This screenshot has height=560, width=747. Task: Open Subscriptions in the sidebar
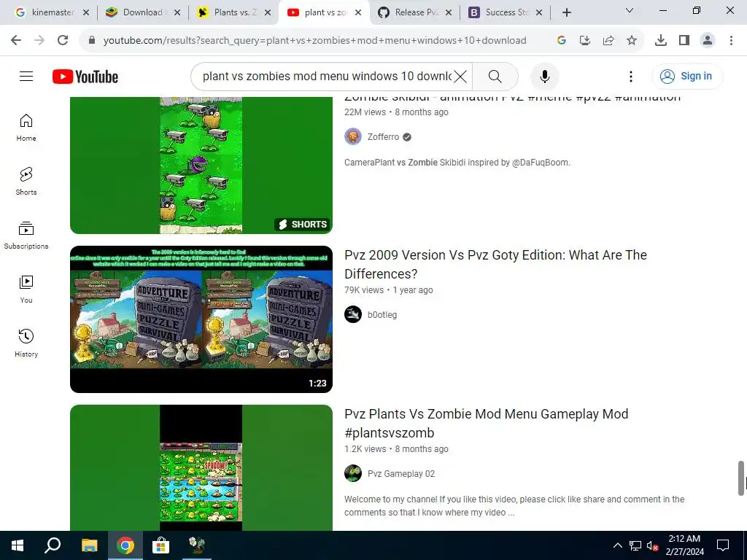click(x=26, y=236)
